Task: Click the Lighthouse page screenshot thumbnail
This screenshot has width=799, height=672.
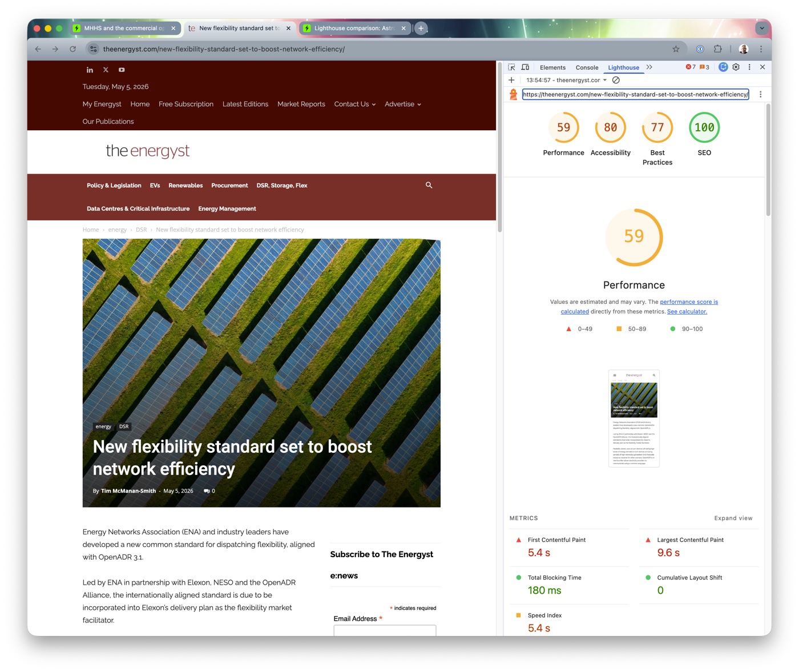Action: (634, 419)
